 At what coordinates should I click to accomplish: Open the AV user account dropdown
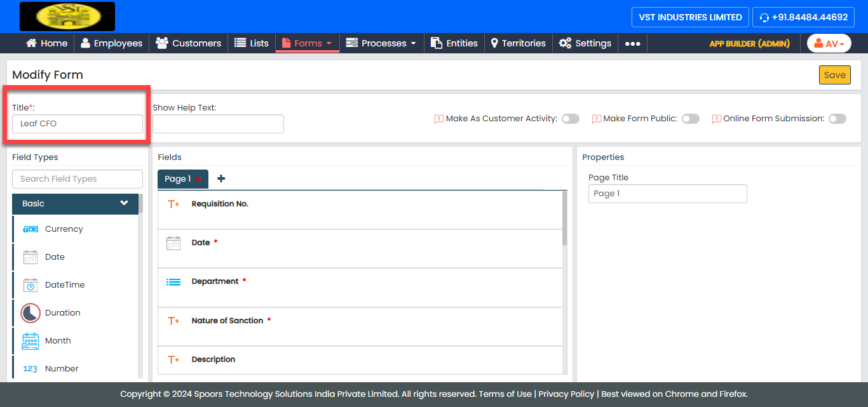pyautogui.click(x=829, y=43)
